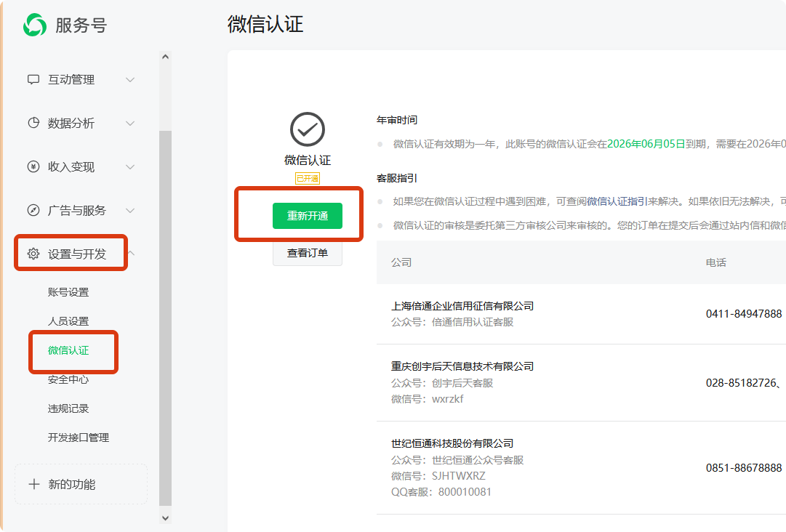Click the 客服指引 heading

[397, 178]
